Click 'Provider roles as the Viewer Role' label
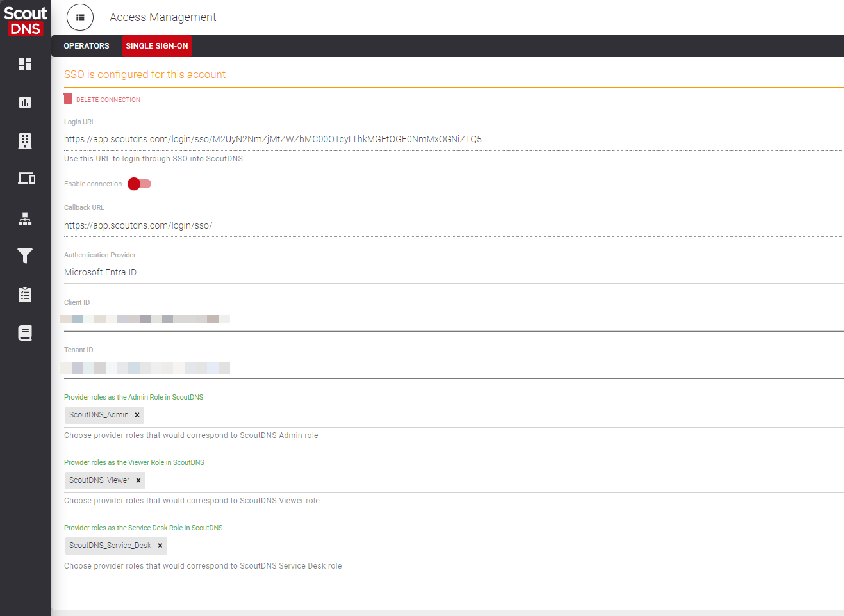The height and width of the screenshot is (616, 844). (x=134, y=463)
